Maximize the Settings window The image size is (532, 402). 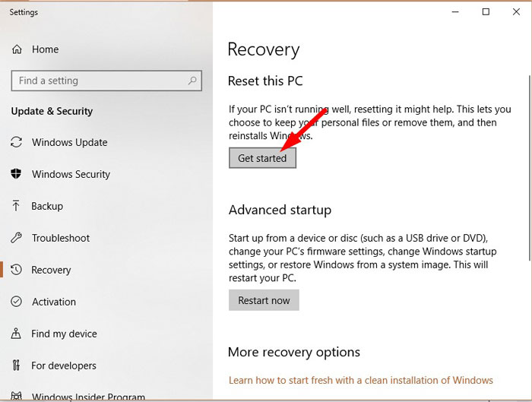(x=486, y=12)
